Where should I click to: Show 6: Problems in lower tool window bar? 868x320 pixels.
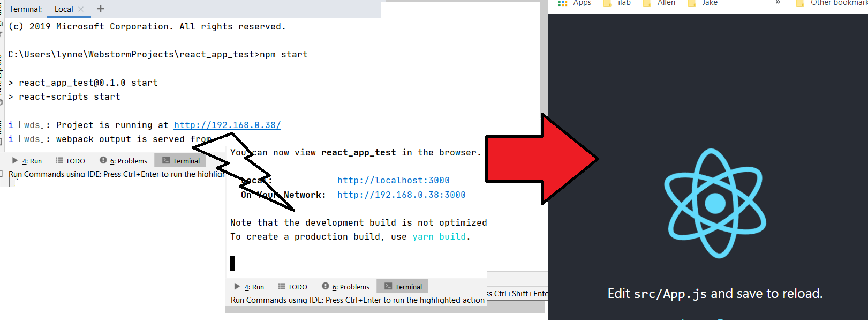(346, 287)
